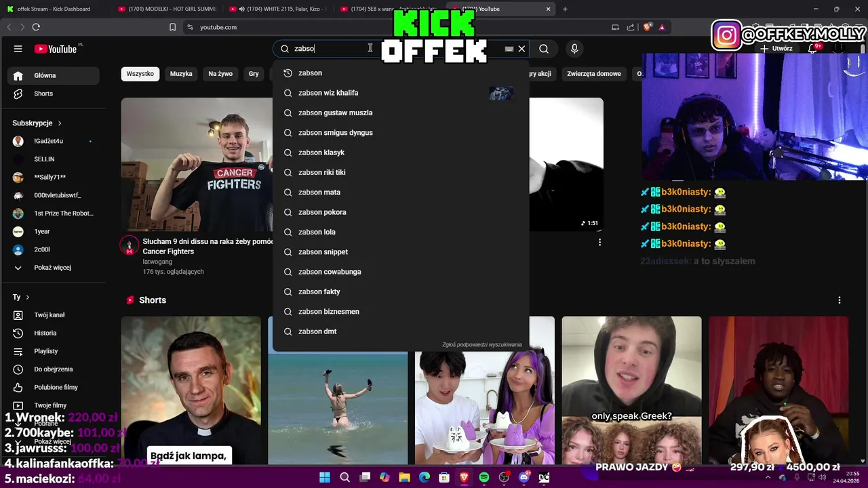This screenshot has height=488, width=868.
Task: Open Brave browser from the taskbar
Action: pos(465,477)
